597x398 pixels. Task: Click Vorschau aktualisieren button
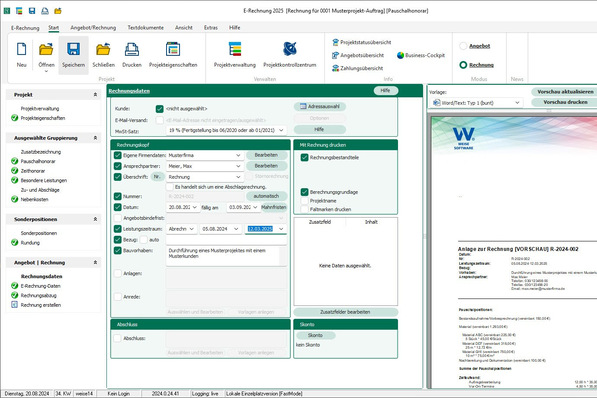[x=565, y=92]
